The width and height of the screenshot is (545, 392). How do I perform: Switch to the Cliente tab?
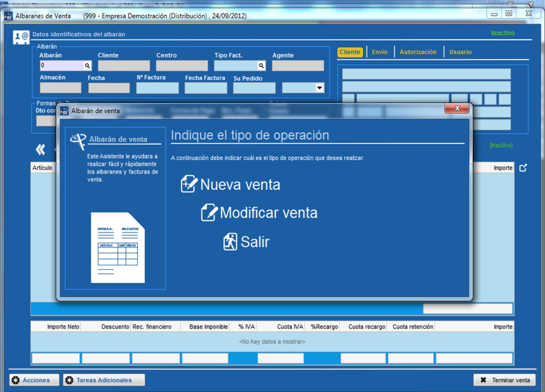(x=350, y=52)
